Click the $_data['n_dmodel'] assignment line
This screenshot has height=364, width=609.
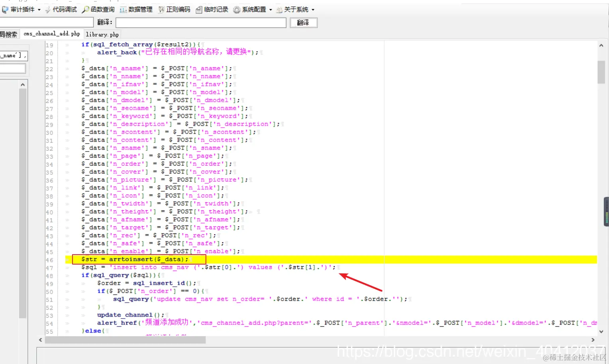(161, 100)
